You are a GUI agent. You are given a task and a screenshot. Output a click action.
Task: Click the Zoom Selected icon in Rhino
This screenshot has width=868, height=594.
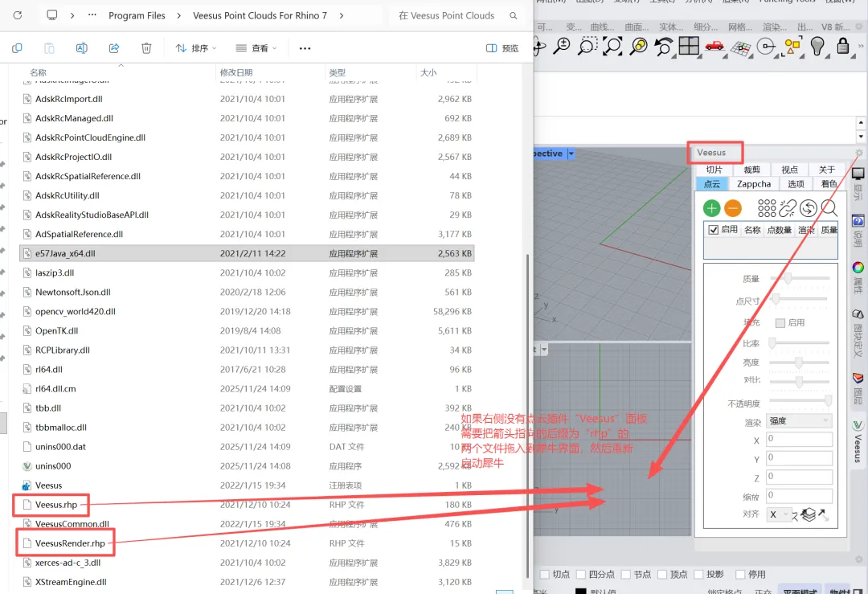tap(638, 46)
